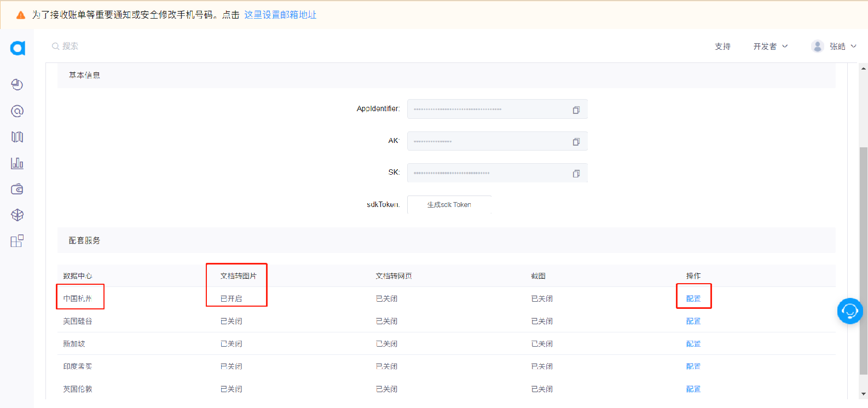Screen dimensions: 868x408
Task: Select the 中国杭州 data center cell
Action: pyautogui.click(x=77, y=298)
